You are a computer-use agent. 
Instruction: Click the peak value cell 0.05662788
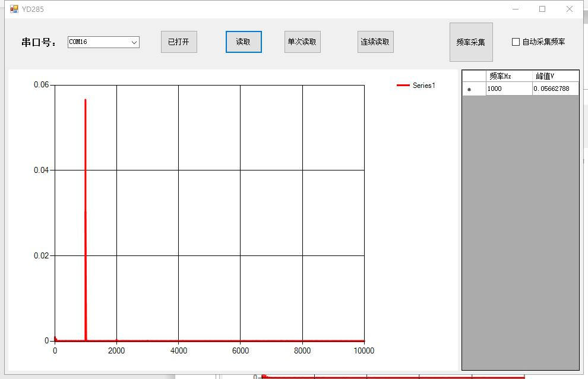tap(555, 89)
